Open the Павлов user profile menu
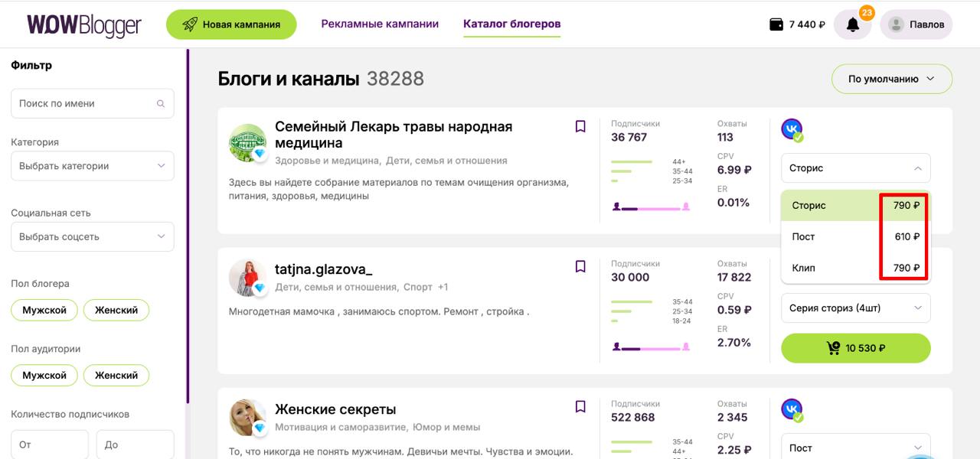The width and height of the screenshot is (980, 459). pos(916,24)
